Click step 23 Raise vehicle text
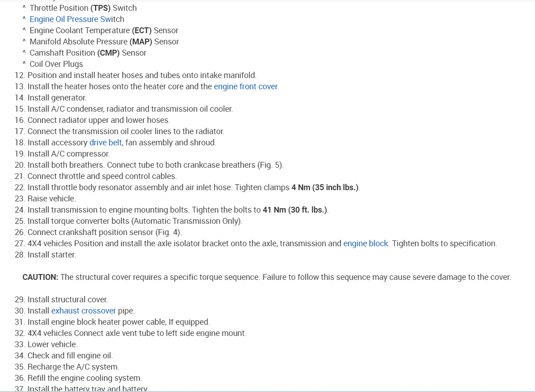The image size is (535, 392). pos(51,199)
